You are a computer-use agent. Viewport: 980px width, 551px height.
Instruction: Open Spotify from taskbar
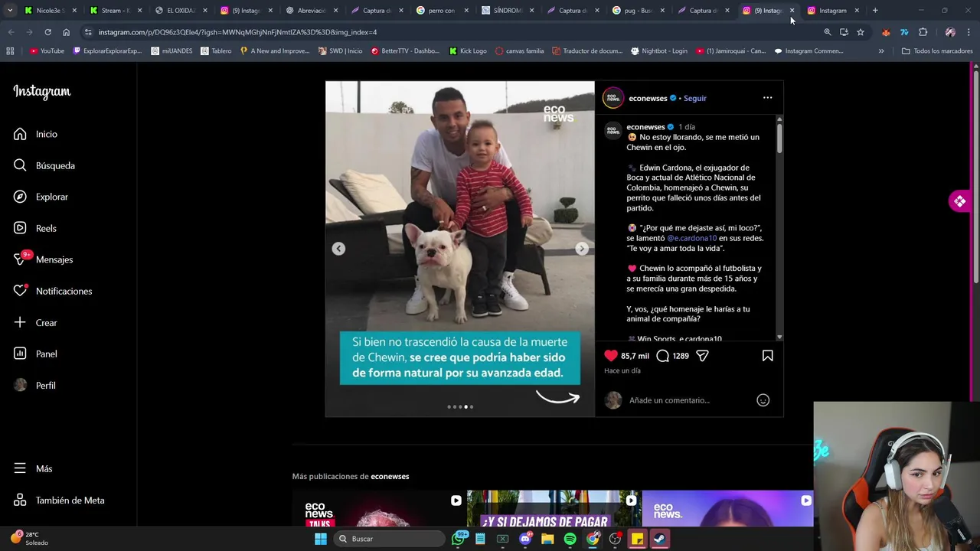point(570,539)
